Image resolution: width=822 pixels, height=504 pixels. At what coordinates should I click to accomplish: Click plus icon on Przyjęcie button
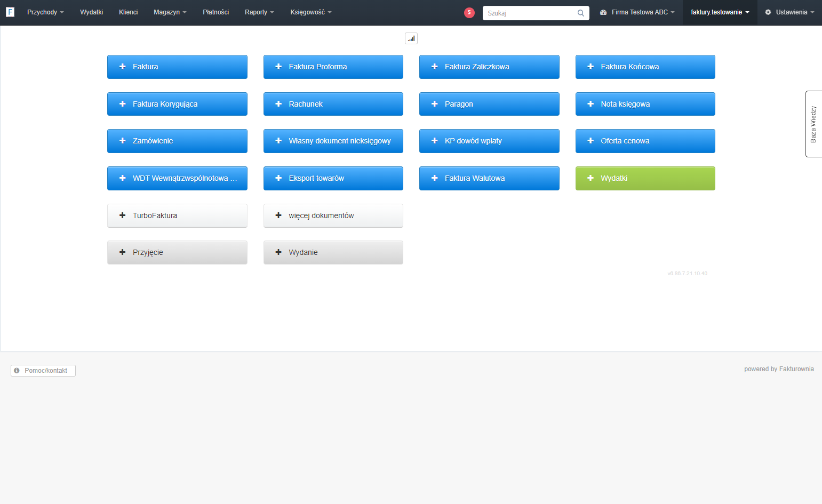pyautogui.click(x=122, y=252)
